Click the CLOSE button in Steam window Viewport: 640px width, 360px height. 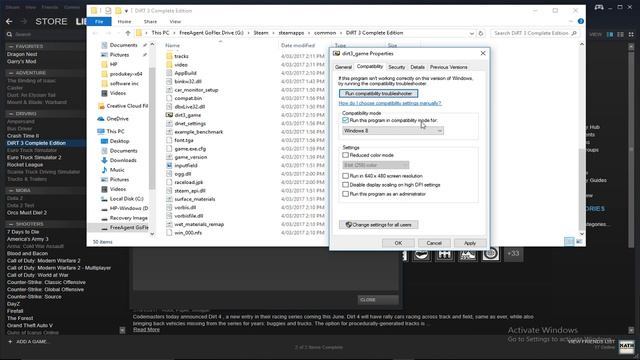click(x=378, y=300)
